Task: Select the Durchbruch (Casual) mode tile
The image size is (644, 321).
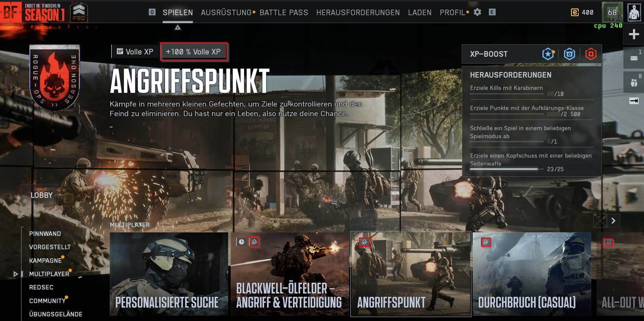Action: [x=531, y=274]
